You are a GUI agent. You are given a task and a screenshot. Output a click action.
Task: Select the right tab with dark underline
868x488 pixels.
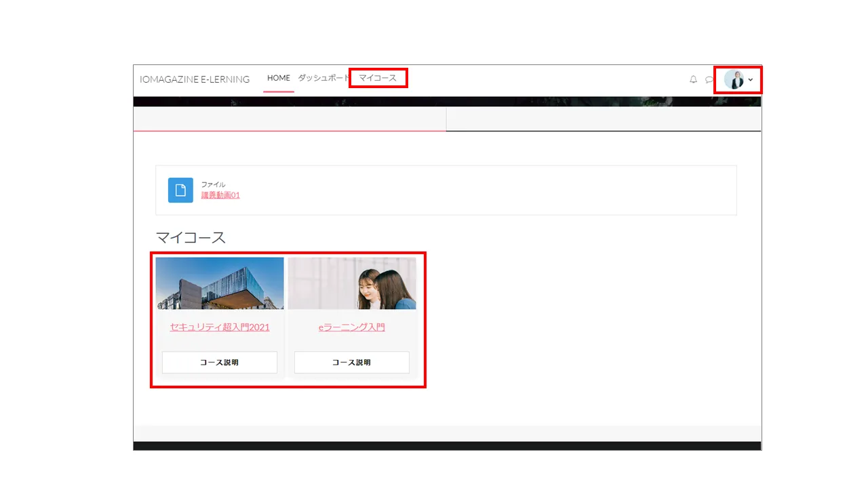pyautogui.click(x=604, y=119)
